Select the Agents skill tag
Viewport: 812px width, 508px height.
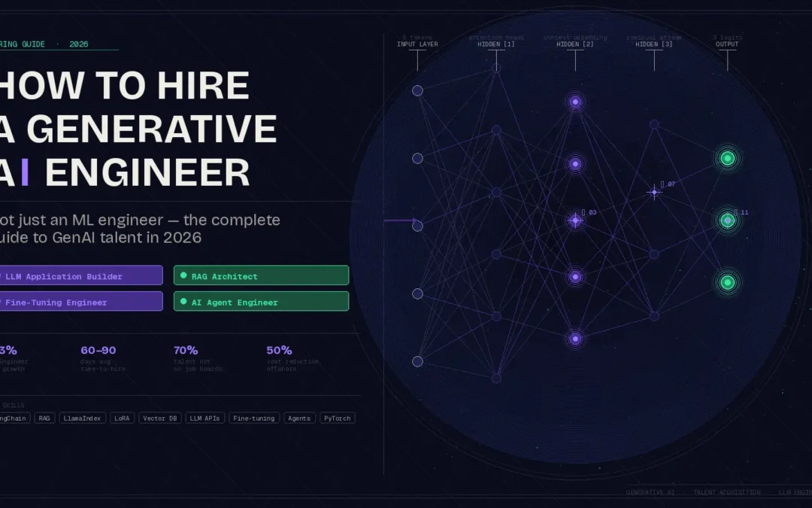tap(299, 418)
